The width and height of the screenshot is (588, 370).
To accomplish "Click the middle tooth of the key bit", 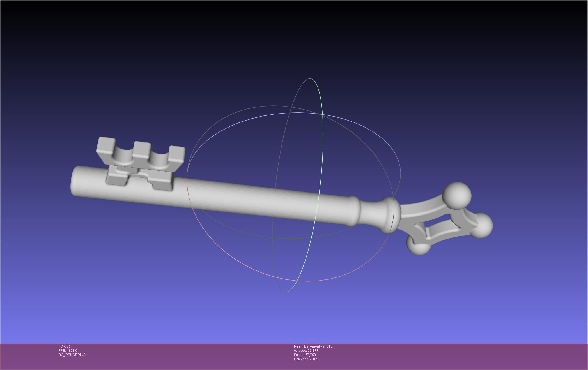I will coord(142,149).
